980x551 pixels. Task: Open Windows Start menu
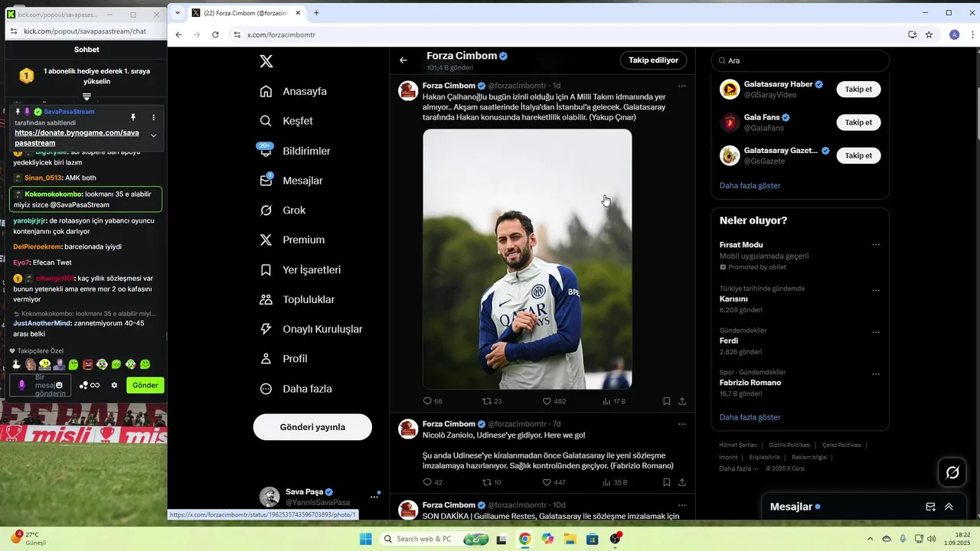click(x=366, y=539)
